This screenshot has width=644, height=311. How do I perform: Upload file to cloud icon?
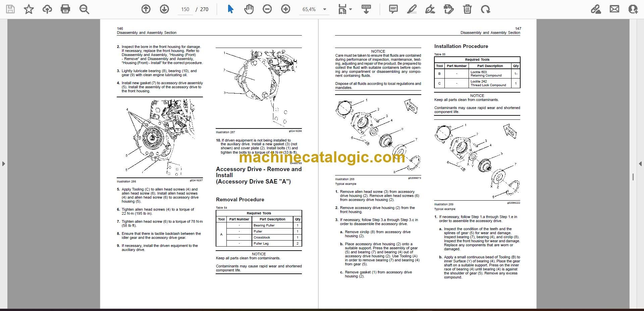(47, 9)
